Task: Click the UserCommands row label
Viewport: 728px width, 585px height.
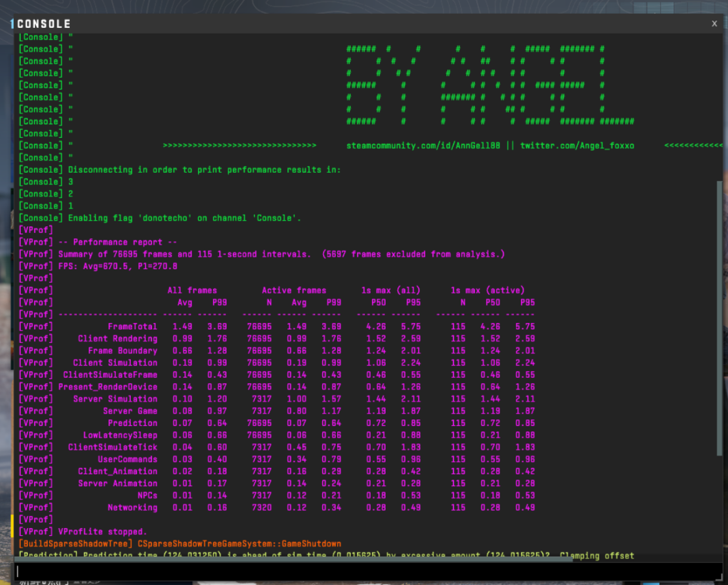Action: (127, 459)
